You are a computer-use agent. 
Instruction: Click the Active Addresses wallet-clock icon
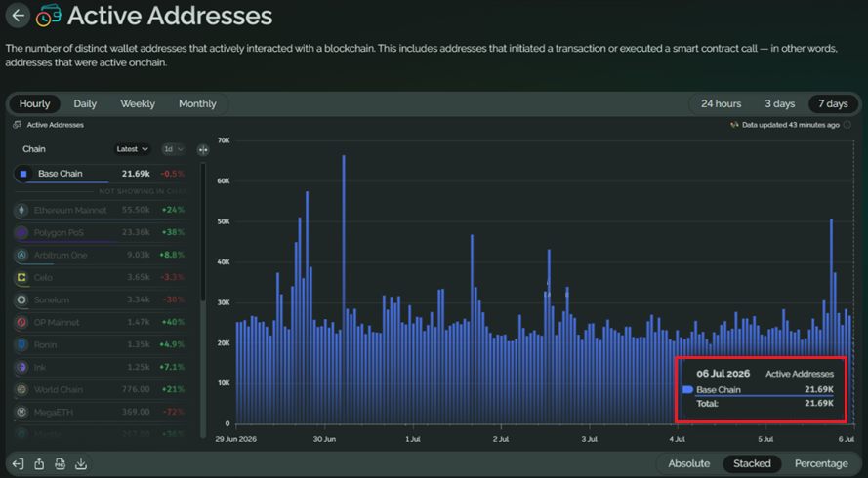48,15
